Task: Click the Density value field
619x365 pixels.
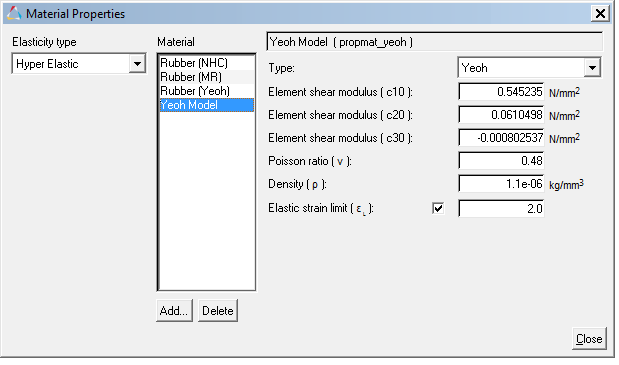Action: click(501, 184)
